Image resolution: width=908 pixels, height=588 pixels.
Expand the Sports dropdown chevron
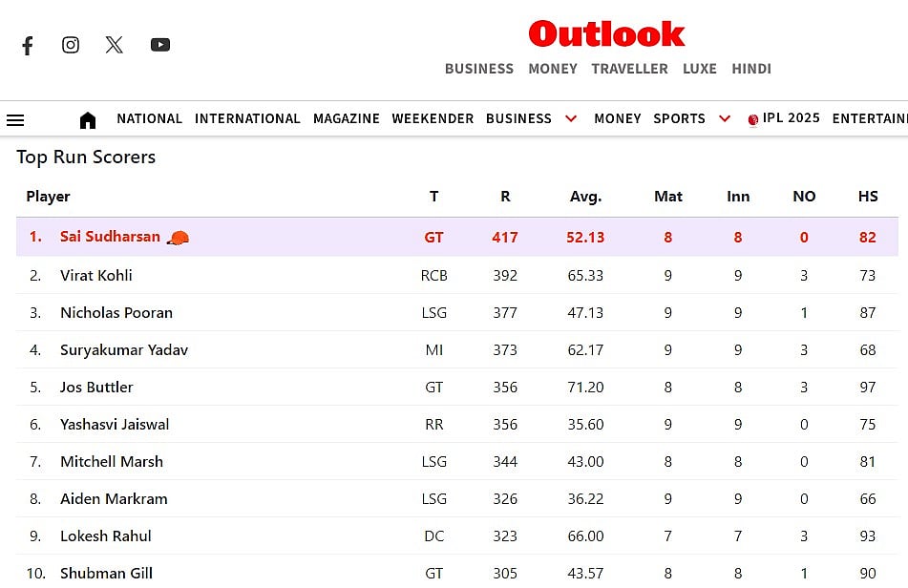tap(725, 118)
